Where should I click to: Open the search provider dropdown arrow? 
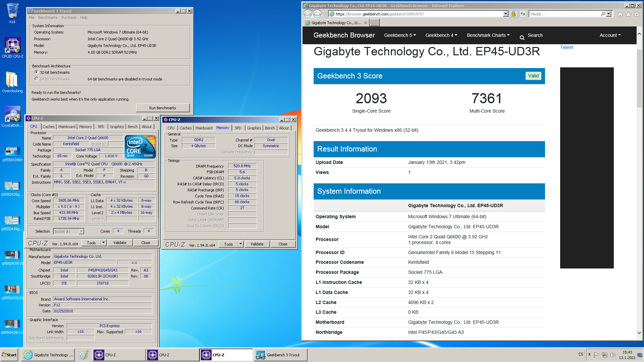609,14
